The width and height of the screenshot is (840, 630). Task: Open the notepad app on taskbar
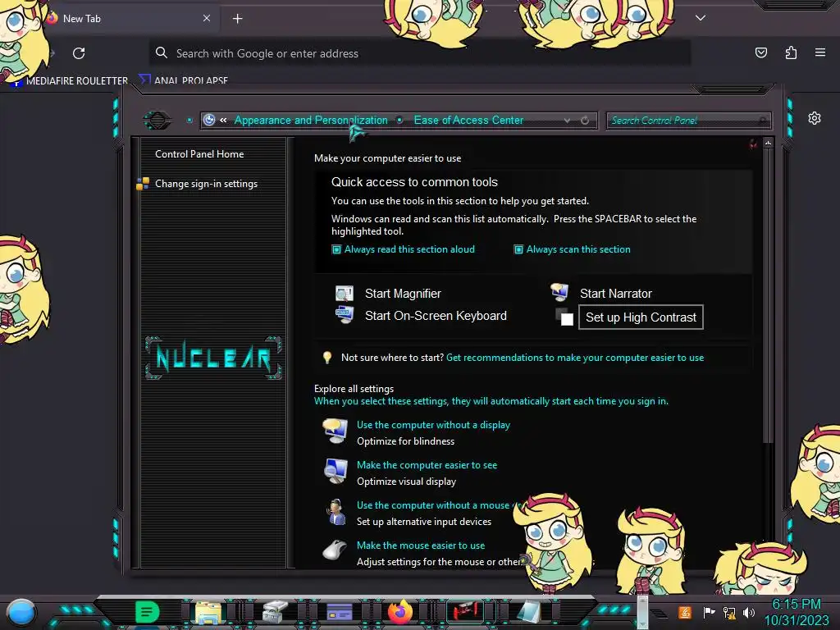pos(529,612)
